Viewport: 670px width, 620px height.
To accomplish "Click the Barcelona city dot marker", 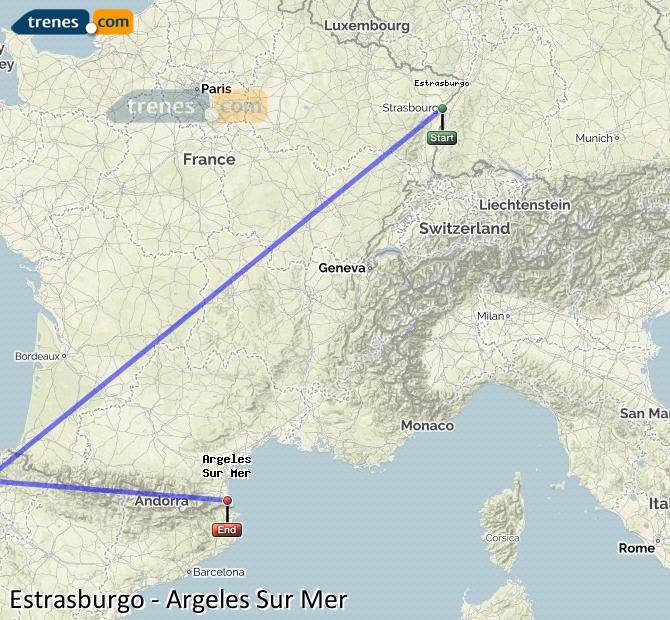I will coord(189,572).
